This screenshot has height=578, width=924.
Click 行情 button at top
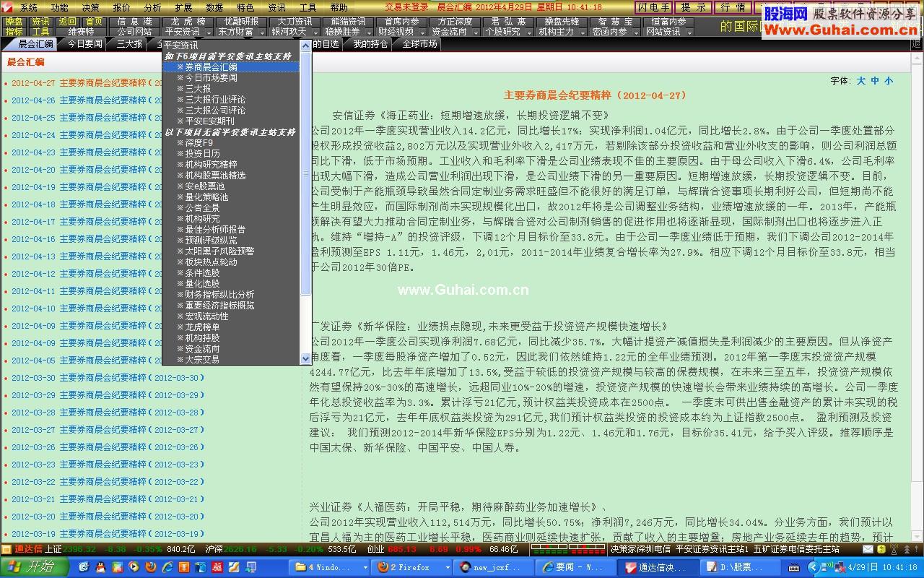tap(733, 7)
